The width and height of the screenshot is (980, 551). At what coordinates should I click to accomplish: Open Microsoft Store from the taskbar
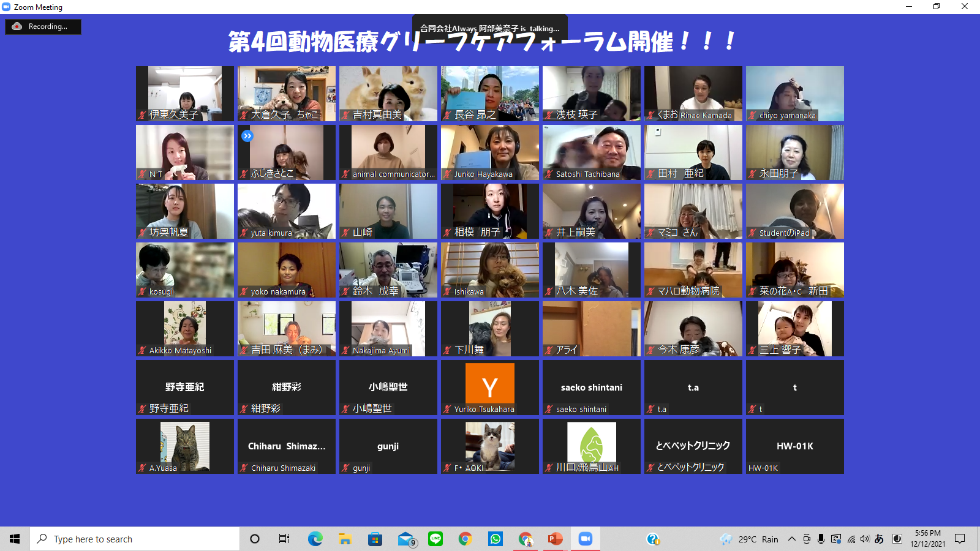375,539
